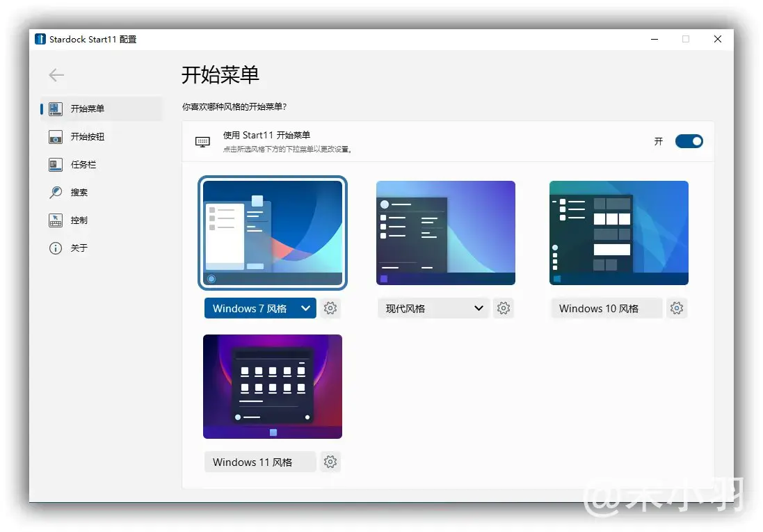Toggle the 使用 Start11 开始菜单 switch

pyautogui.click(x=689, y=141)
